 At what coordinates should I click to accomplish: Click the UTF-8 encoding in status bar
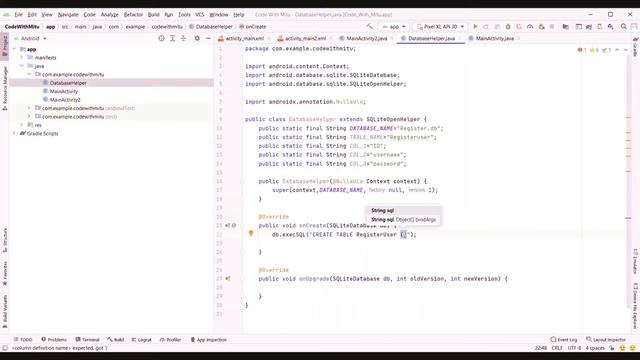(574, 348)
